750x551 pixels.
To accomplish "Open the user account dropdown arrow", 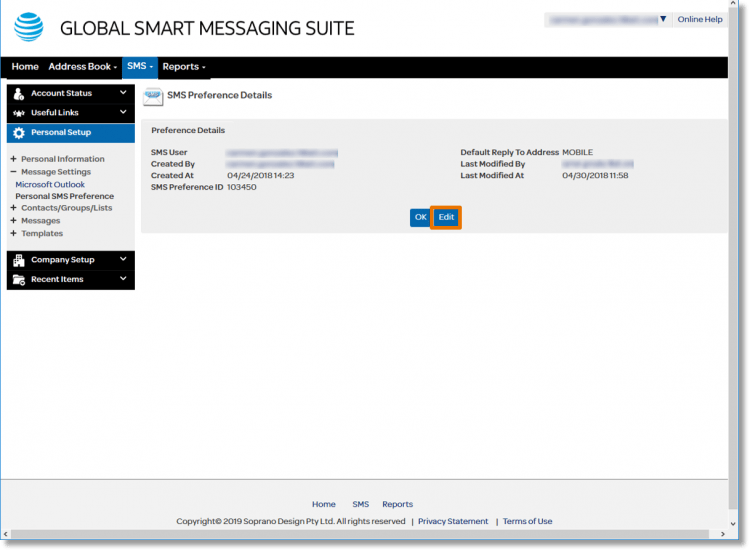I will [x=663, y=19].
